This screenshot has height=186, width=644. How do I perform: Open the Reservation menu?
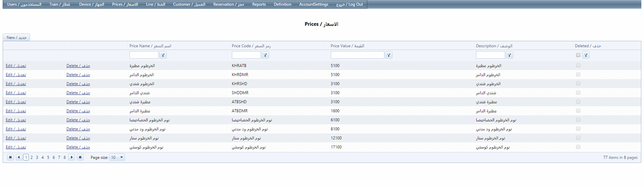click(229, 4)
